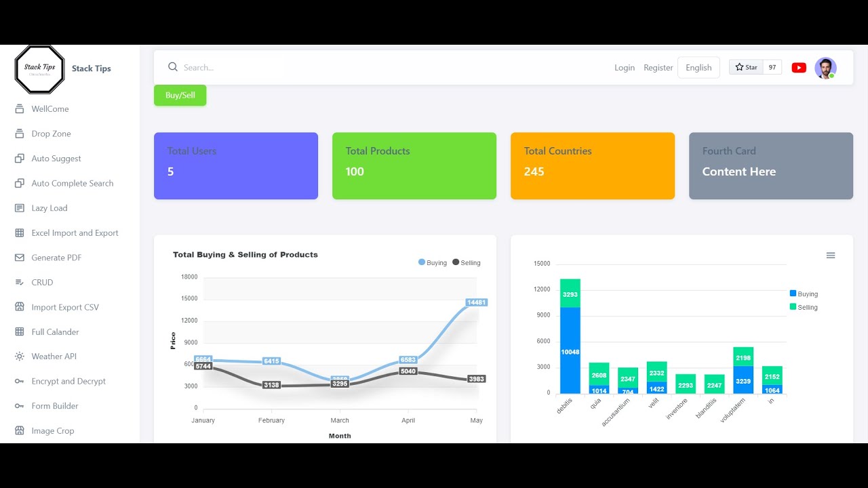
Task: Click the Register link
Action: pyautogui.click(x=658, y=67)
